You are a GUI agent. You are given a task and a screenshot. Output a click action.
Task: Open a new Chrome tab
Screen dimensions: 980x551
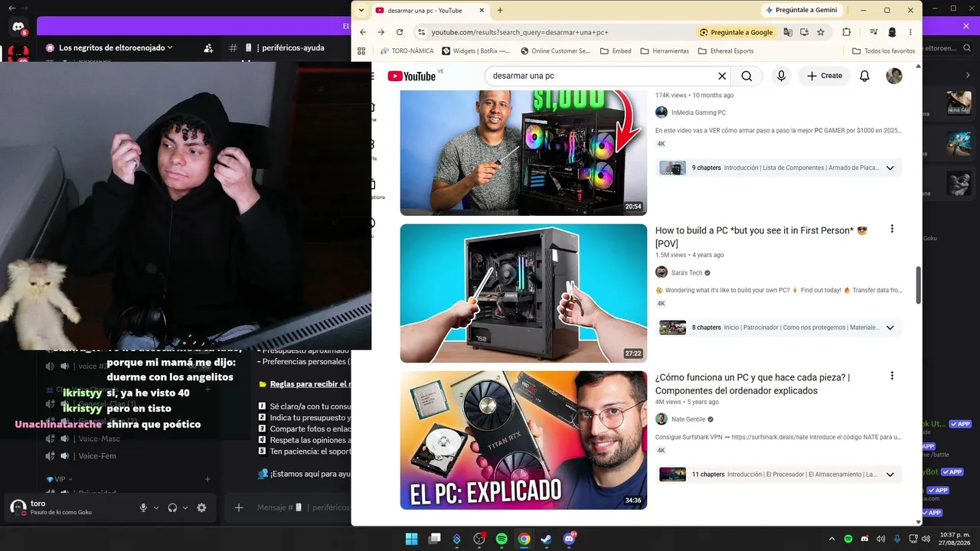[x=500, y=11]
